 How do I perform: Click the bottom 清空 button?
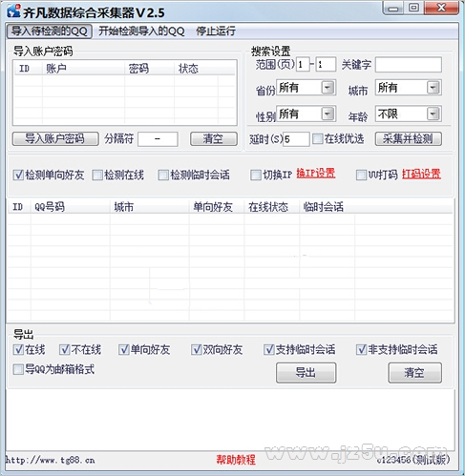pyautogui.click(x=414, y=373)
